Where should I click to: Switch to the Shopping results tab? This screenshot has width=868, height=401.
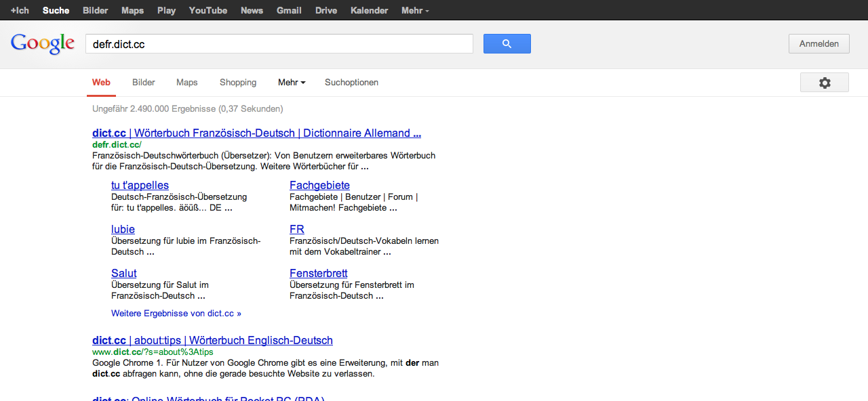tap(237, 83)
